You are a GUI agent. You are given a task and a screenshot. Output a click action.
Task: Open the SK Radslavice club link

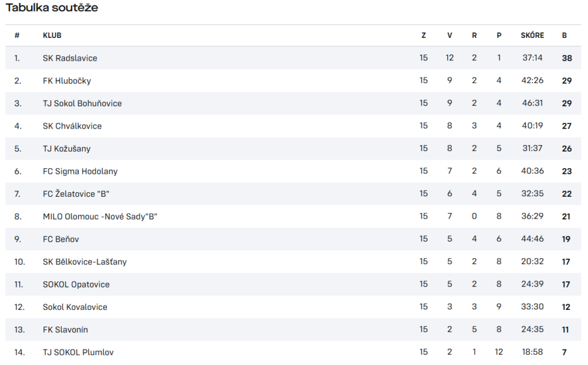tap(69, 58)
